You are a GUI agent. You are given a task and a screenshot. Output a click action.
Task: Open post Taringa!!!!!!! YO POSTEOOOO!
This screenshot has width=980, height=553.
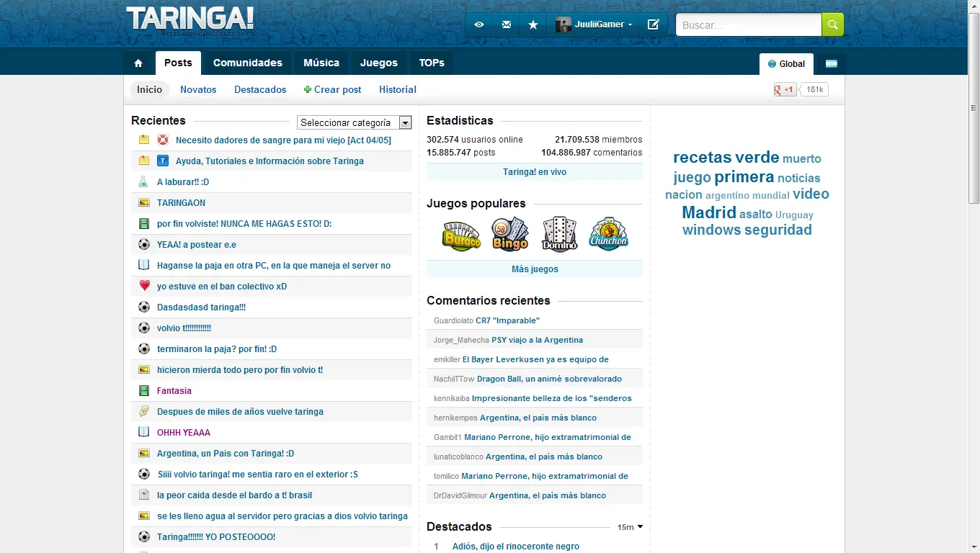pyautogui.click(x=216, y=537)
